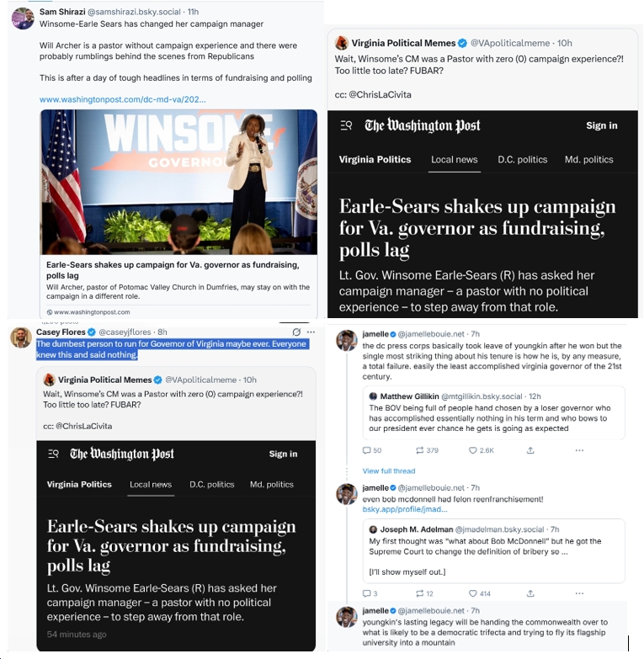Image resolution: width=644 pixels, height=659 pixels.
Task: Open the bsky.app/profile/jmad link
Action: point(405,509)
